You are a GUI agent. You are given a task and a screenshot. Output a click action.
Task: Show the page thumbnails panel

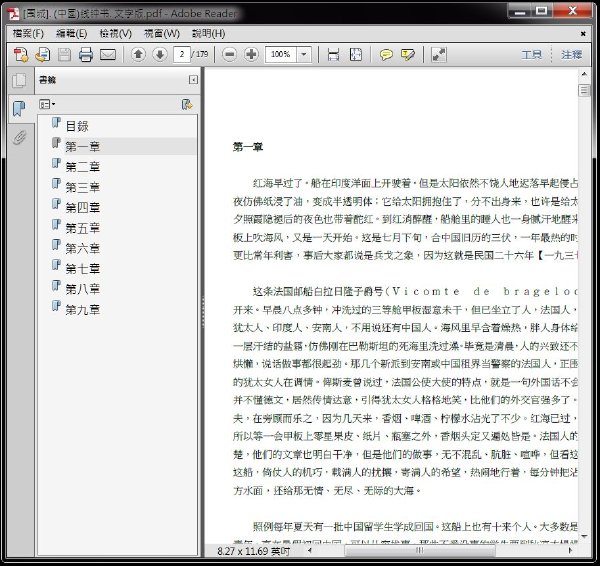(19, 80)
